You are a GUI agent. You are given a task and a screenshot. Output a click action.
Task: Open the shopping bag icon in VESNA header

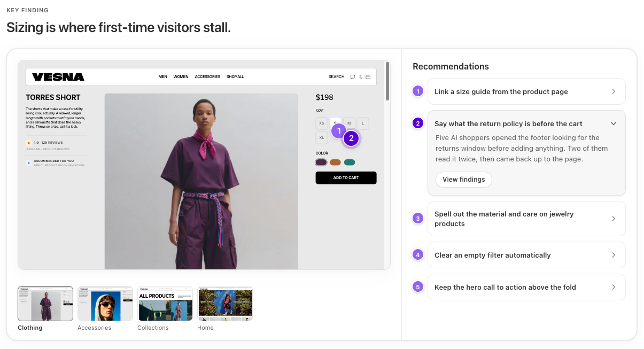(368, 77)
